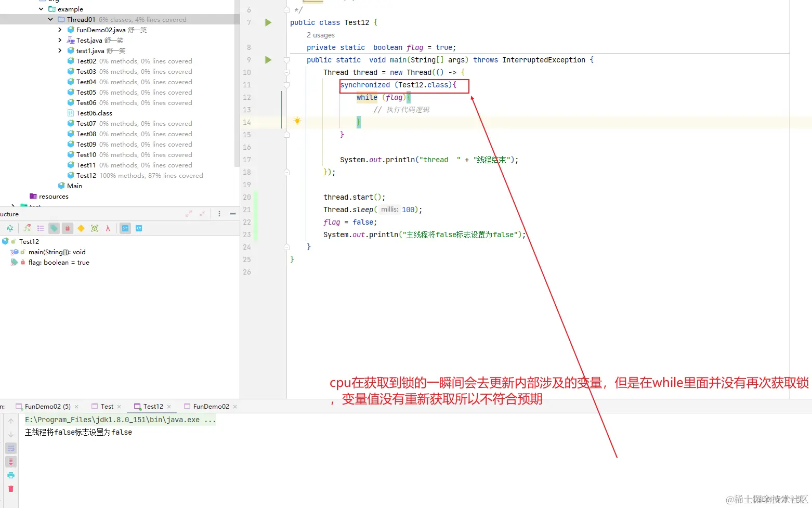Run Test12 class from gutter icon
Screen dimensions: 812x508
click(268, 22)
